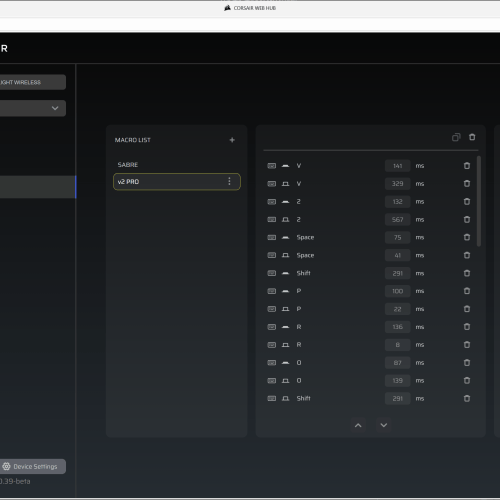The width and height of the screenshot is (500, 500).
Task: Delete the Space step with 41 ms delay
Action: coord(467,255)
